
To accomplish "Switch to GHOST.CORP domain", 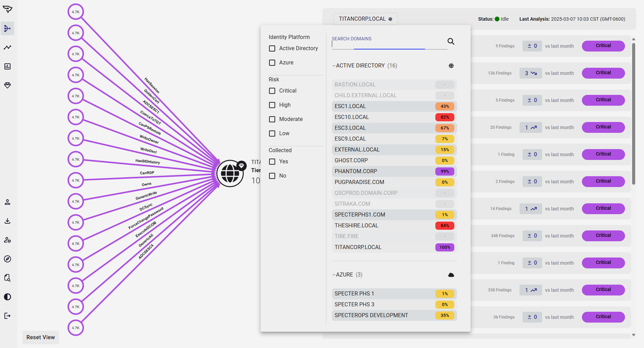I will (x=394, y=161).
